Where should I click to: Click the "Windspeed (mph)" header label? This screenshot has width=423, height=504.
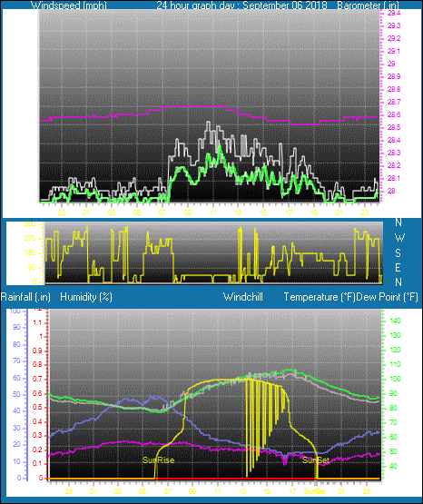pyautogui.click(x=69, y=5)
